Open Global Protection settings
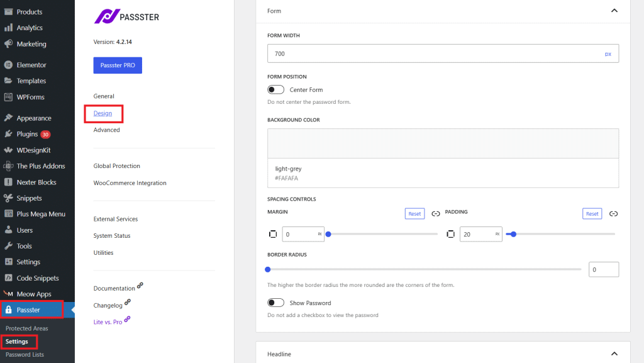This screenshot has width=644, height=363. point(116,166)
